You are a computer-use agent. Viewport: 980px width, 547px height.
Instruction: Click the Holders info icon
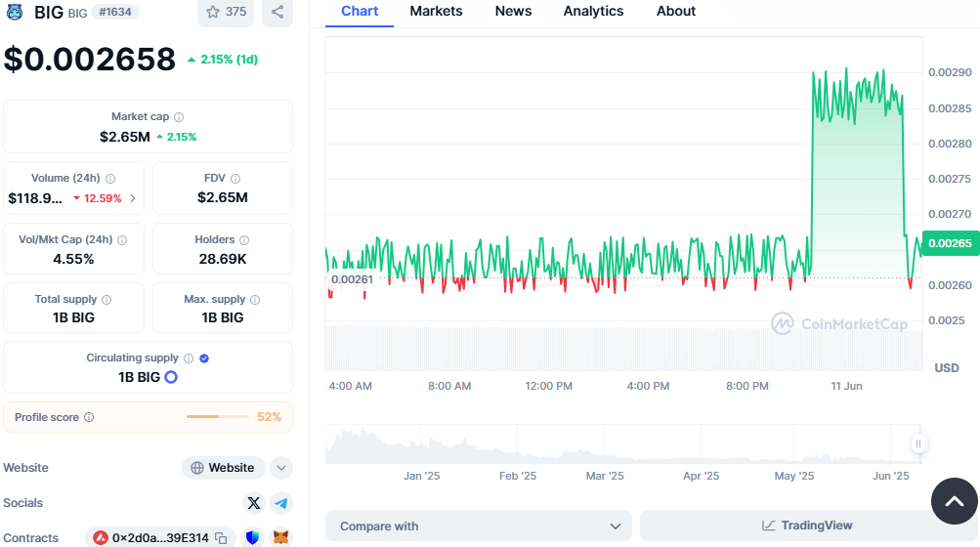[x=244, y=240]
